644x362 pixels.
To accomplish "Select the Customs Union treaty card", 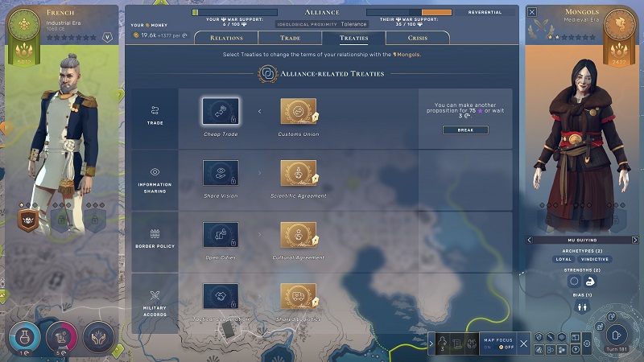I will coord(299,111).
